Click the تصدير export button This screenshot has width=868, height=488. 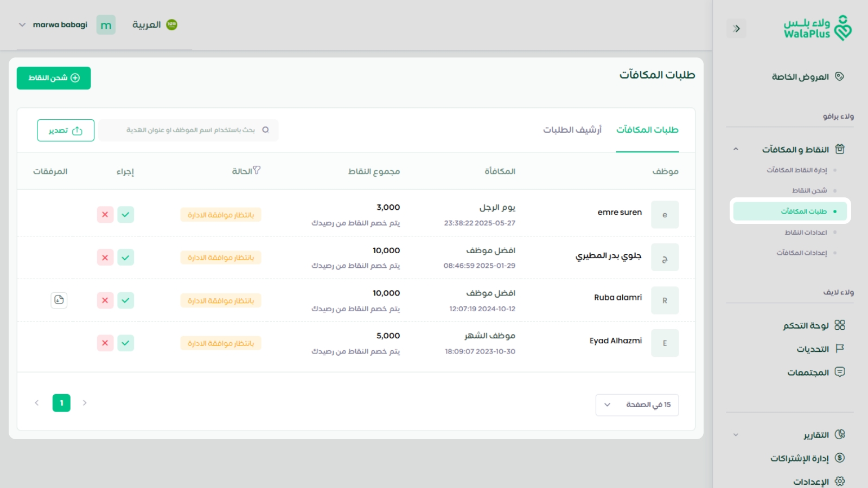pyautogui.click(x=65, y=130)
